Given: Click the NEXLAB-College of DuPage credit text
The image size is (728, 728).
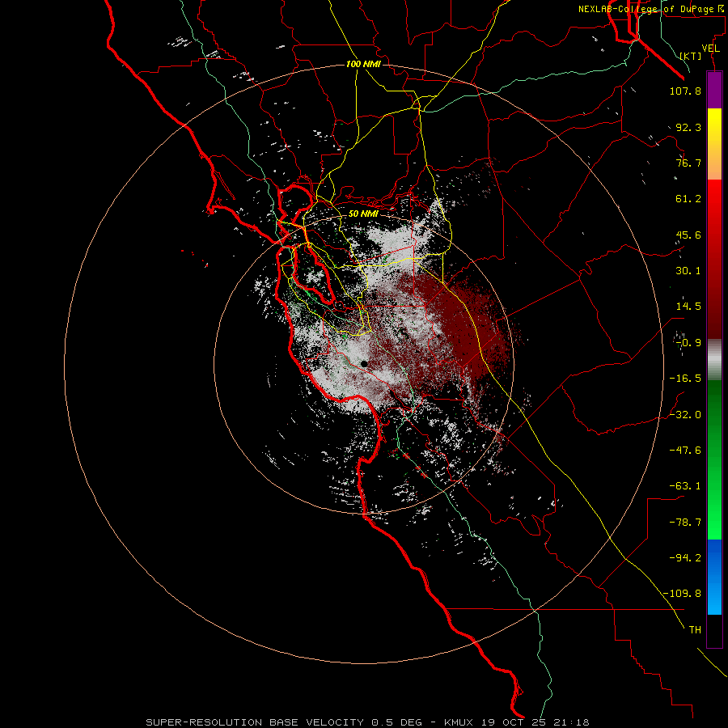Looking at the screenshot, I should click(x=653, y=9).
